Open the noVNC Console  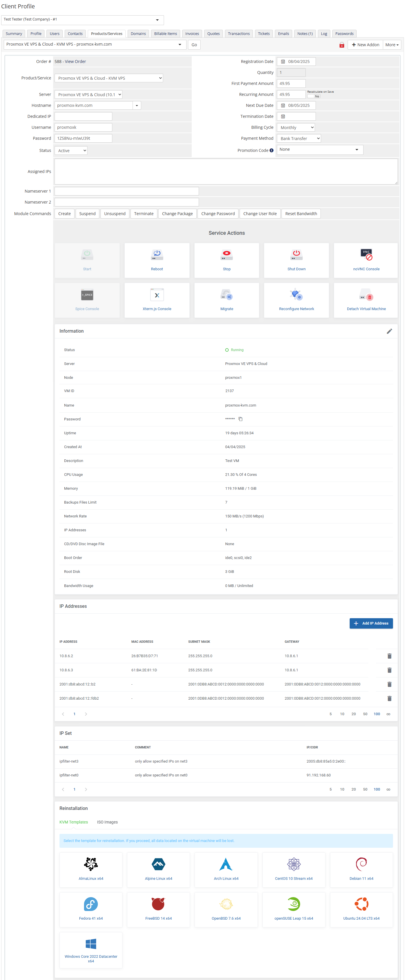pos(366,254)
